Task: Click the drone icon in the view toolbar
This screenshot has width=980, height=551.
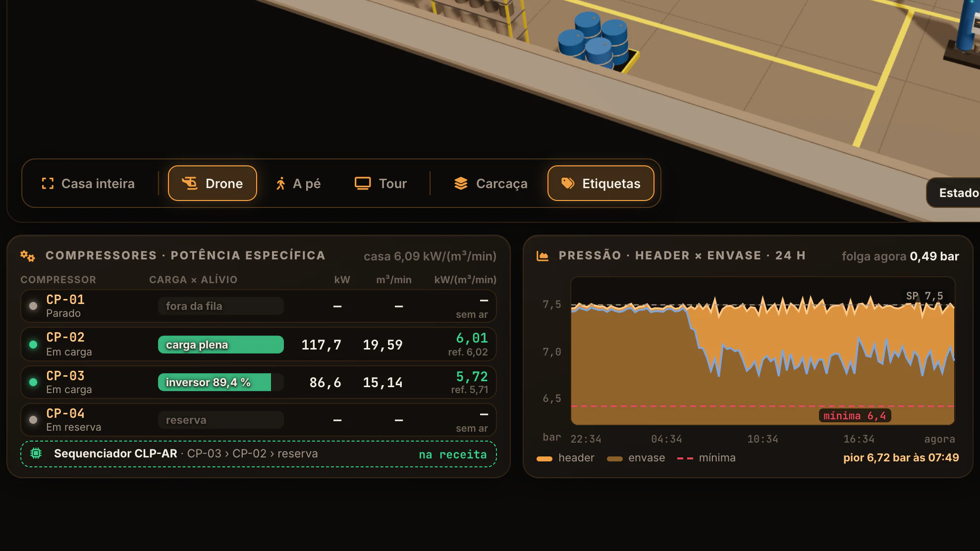Action: tap(189, 184)
